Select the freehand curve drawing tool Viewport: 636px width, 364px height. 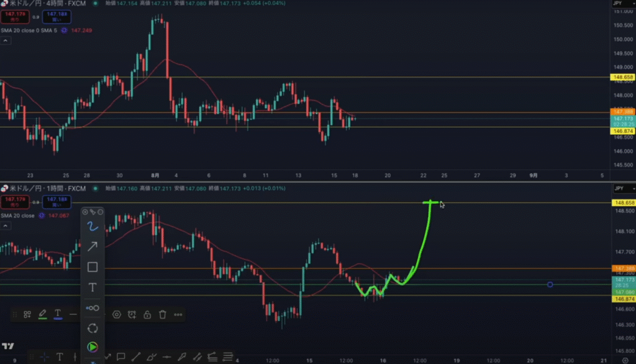point(93,227)
